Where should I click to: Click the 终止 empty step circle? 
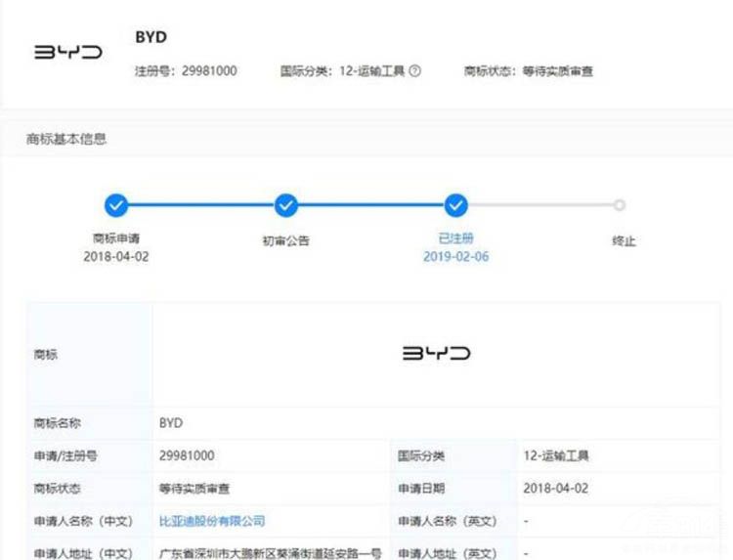(620, 205)
